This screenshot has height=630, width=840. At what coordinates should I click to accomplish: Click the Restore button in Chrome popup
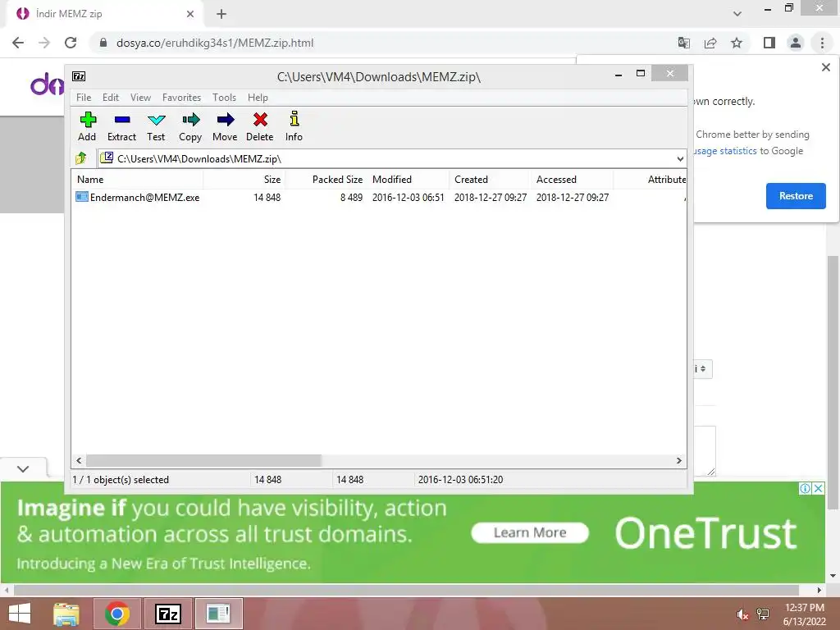pyautogui.click(x=796, y=196)
